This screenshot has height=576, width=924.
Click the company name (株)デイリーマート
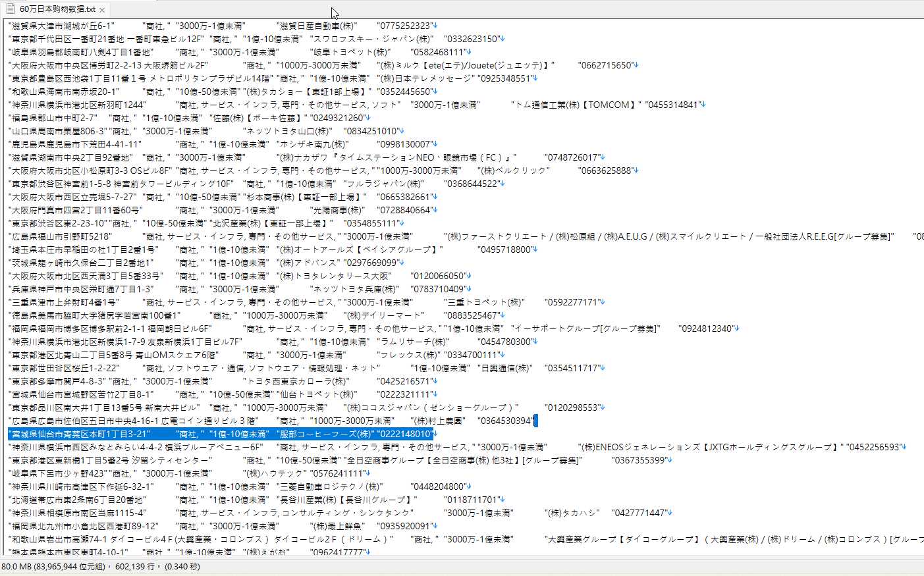point(384,315)
